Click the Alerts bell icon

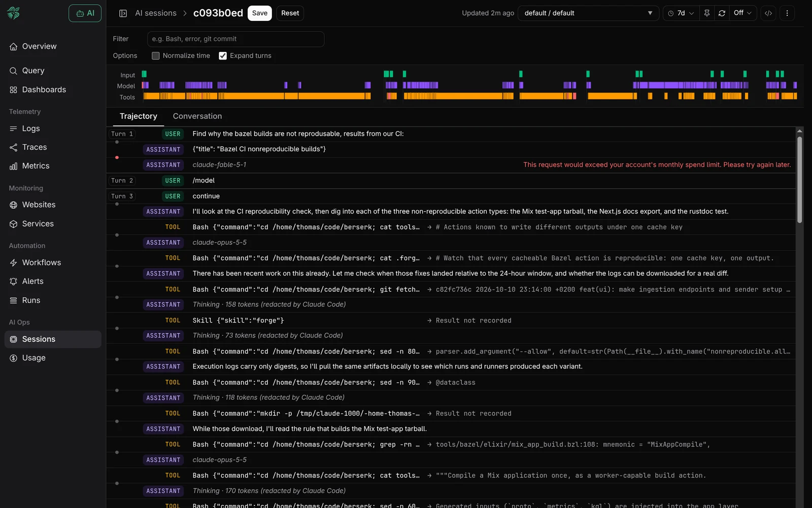coord(14,281)
